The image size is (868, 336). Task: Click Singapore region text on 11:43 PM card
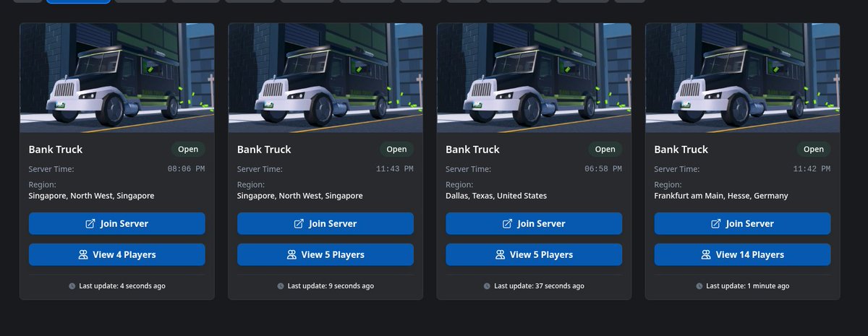pyautogui.click(x=300, y=196)
